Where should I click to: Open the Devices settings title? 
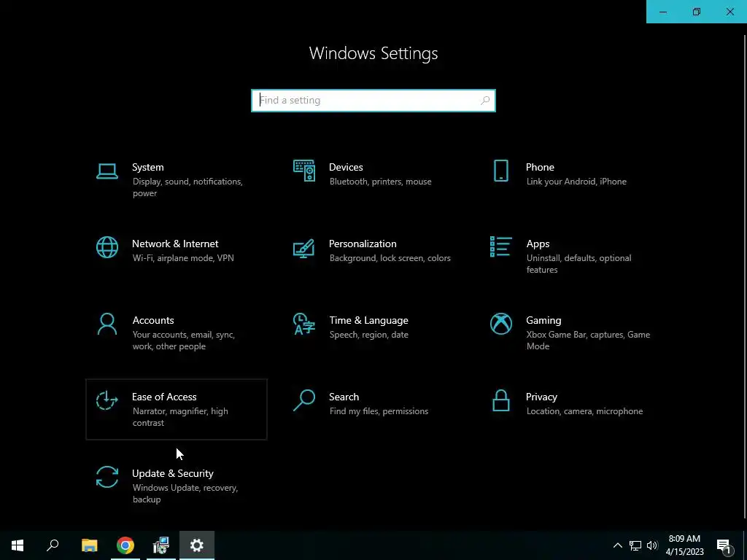coord(346,167)
